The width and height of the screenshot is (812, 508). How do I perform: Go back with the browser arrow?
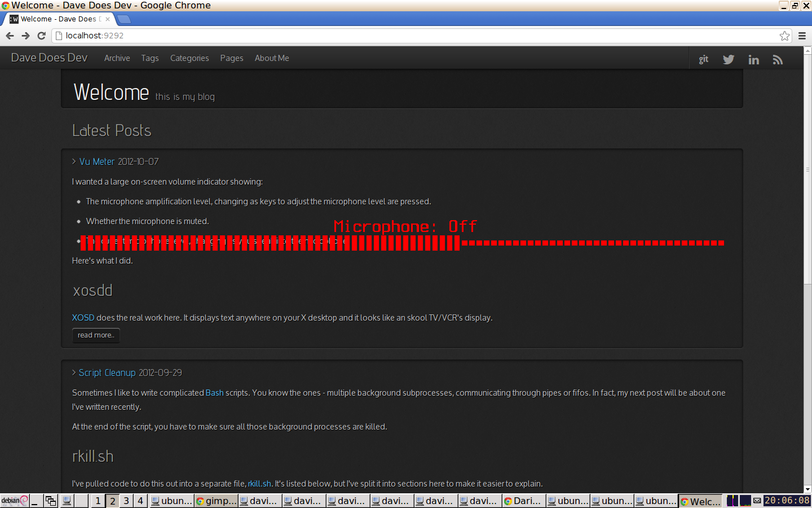10,36
